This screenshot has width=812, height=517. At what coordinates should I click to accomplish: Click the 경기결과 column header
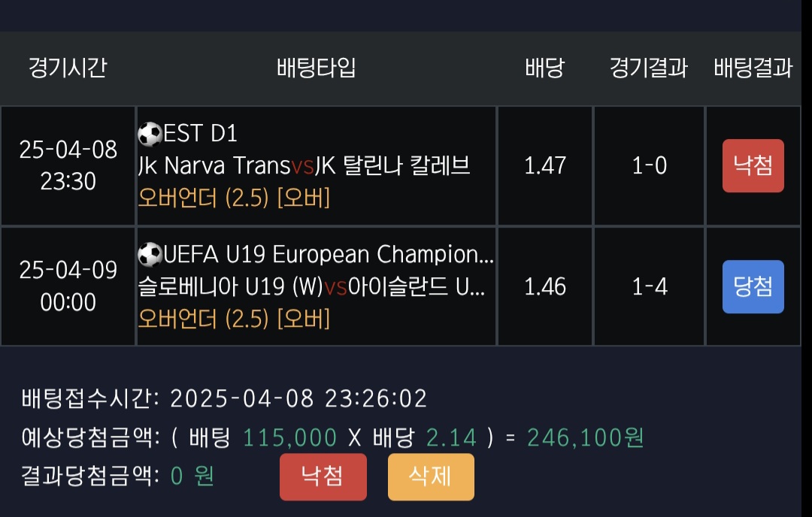pos(649,68)
